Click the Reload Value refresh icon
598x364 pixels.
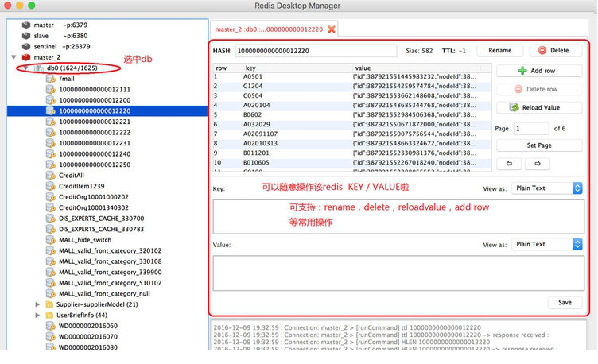[x=515, y=107]
